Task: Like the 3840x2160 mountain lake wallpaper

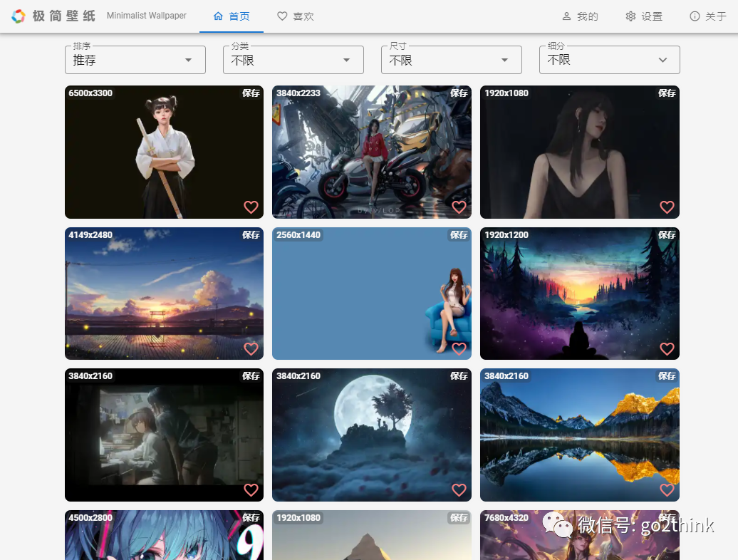Action: point(667,490)
